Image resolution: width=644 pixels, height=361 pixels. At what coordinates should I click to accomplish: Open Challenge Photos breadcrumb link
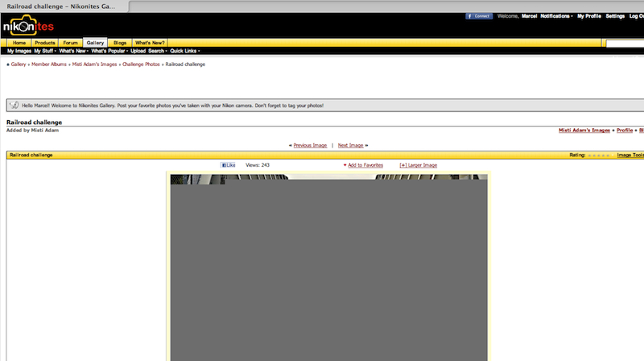(141, 64)
